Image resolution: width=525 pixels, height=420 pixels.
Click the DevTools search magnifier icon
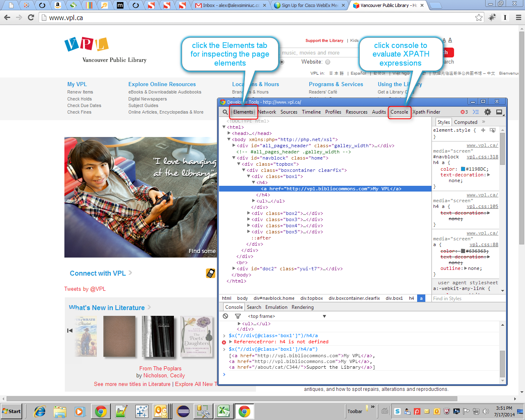click(x=225, y=112)
